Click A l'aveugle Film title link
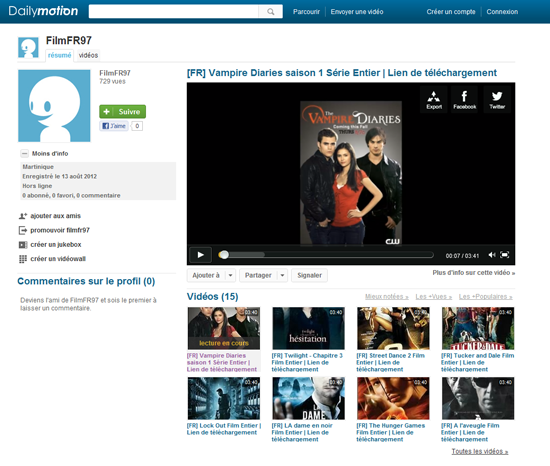550x466 pixels. pyautogui.click(x=470, y=433)
